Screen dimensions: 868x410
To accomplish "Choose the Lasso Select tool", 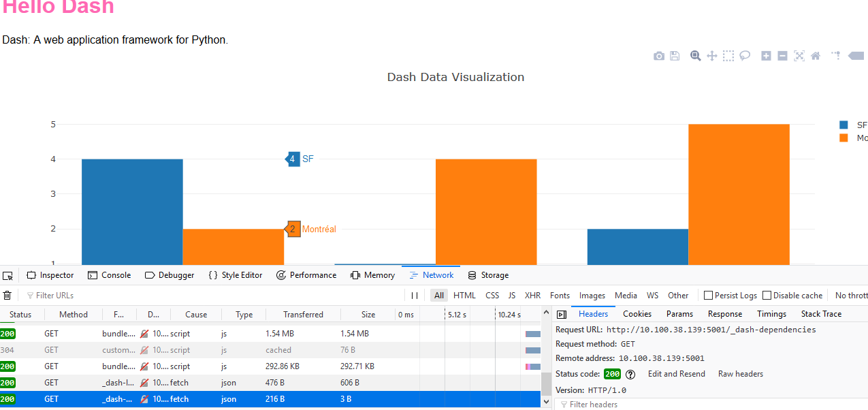I will point(745,56).
